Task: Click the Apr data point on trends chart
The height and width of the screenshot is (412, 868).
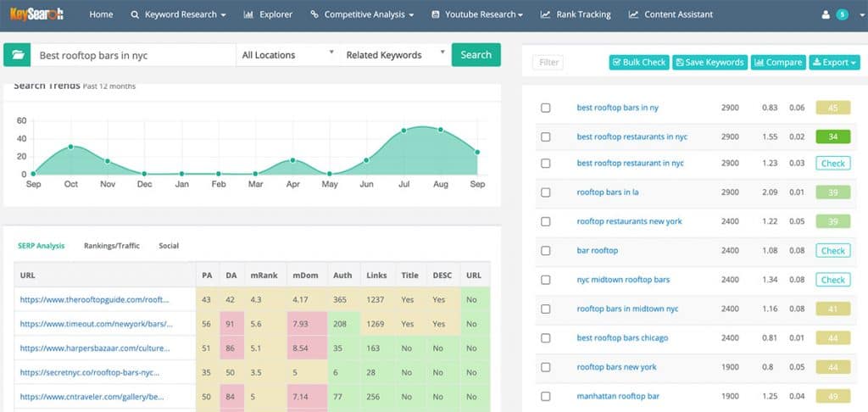Action: point(292,160)
